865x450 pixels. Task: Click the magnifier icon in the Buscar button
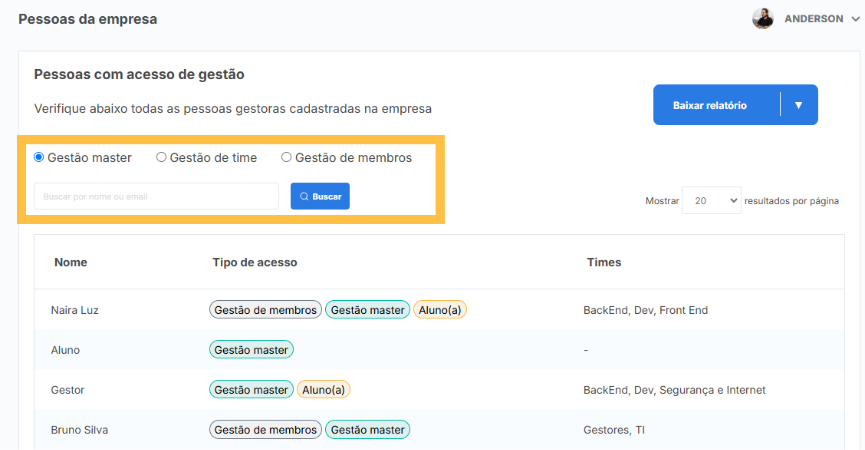304,196
